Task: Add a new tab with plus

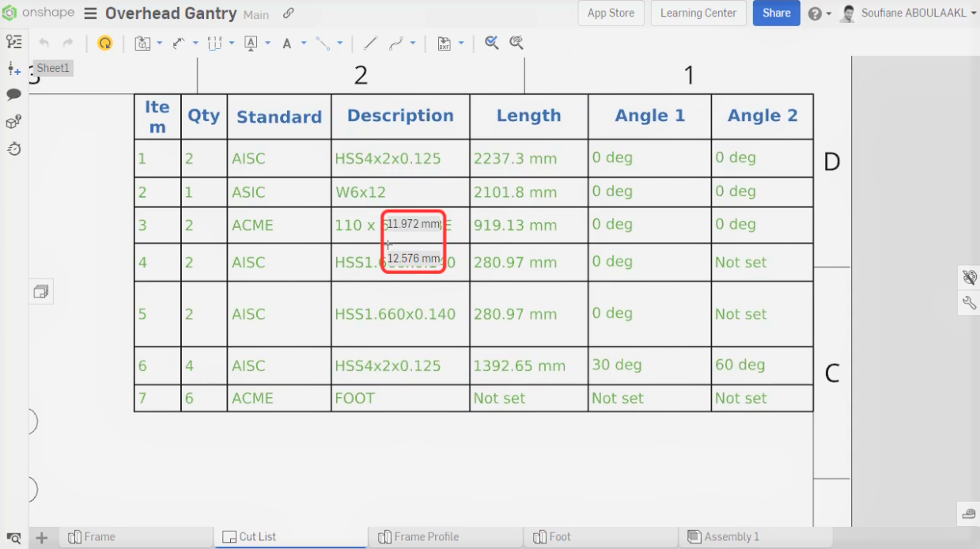Action: 42,538
